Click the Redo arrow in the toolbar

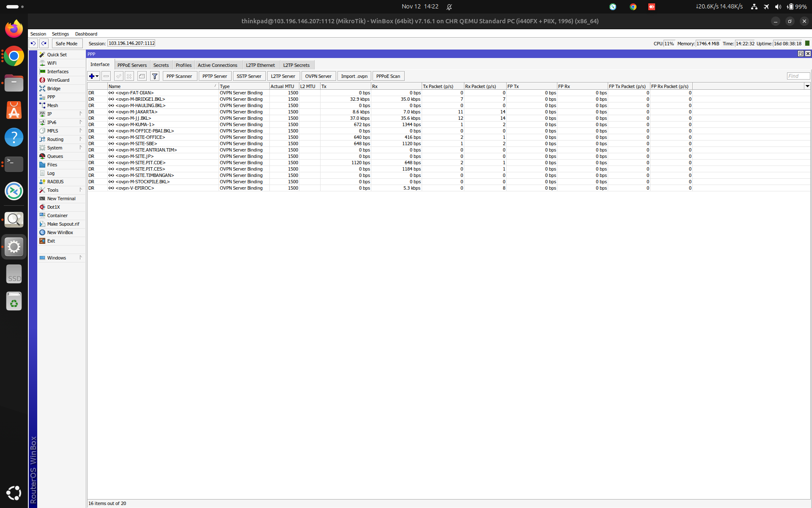coord(44,43)
